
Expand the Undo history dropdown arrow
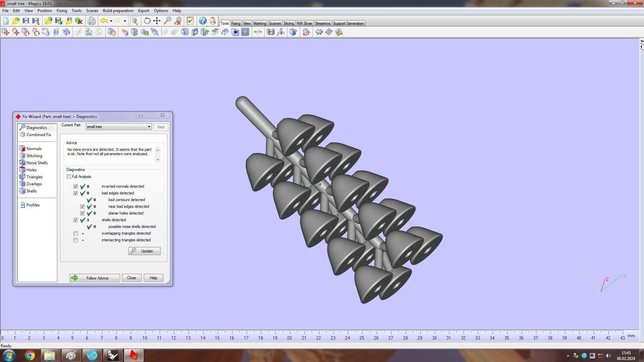[x=111, y=21]
